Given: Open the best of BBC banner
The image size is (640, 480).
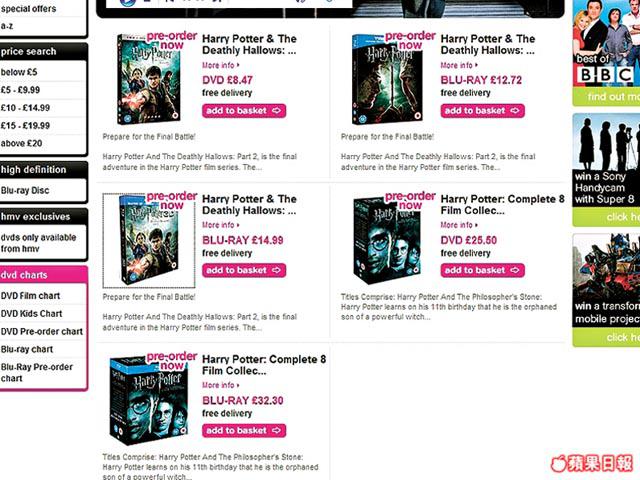Looking at the screenshot, I should pyautogui.click(x=606, y=53).
